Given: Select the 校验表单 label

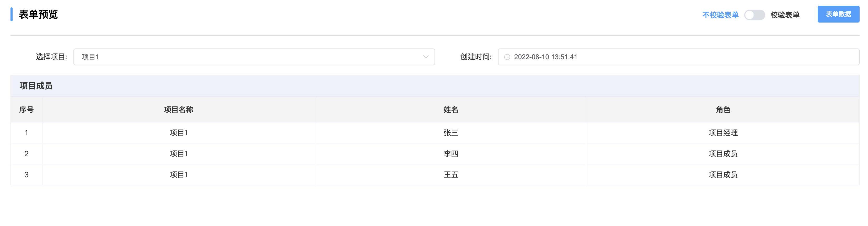Looking at the screenshot, I should (x=785, y=15).
